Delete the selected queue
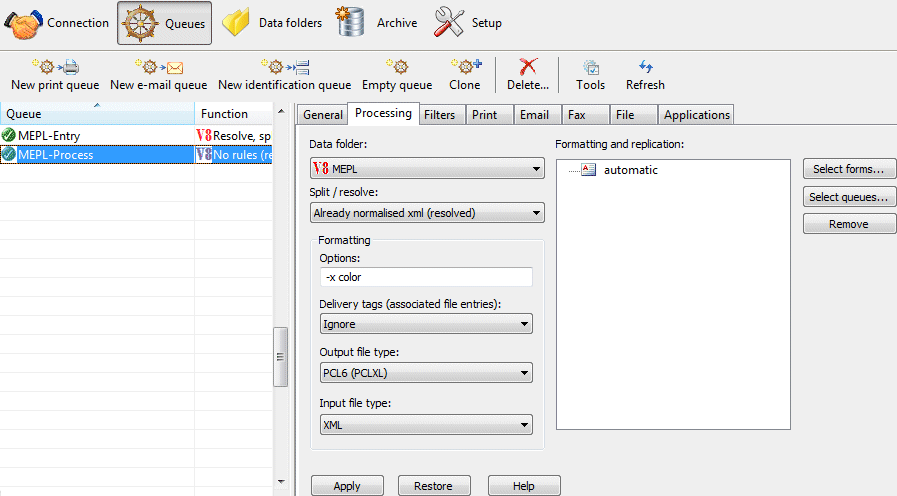The image size is (897, 496). click(x=527, y=75)
